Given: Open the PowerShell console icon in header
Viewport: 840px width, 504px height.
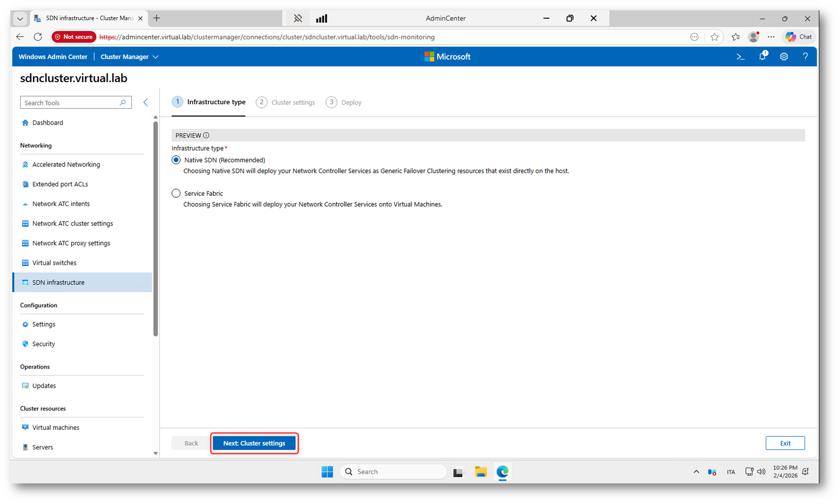Looking at the screenshot, I should pos(740,57).
